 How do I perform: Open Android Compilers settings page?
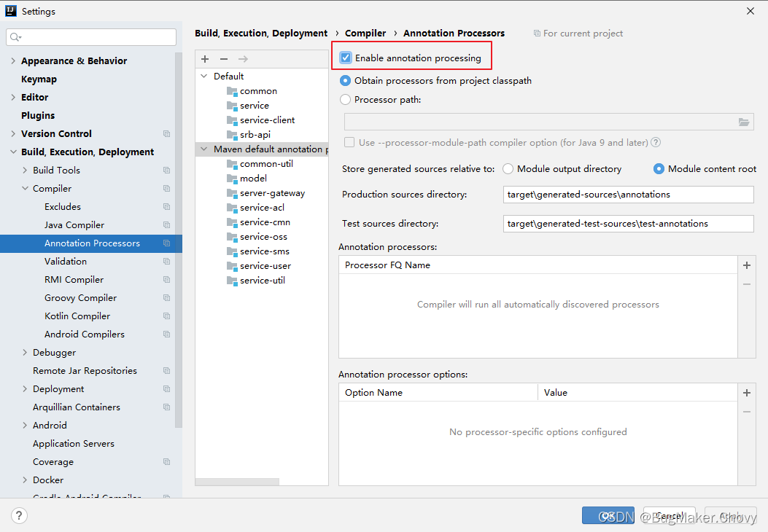pos(85,335)
